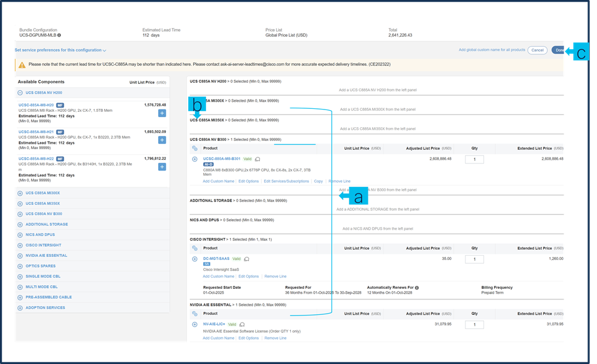Click Add global custom name for all products

point(492,50)
